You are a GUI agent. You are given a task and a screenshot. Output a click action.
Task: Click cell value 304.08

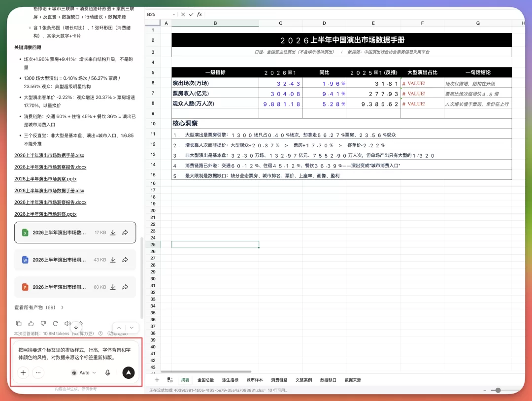[281, 94]
